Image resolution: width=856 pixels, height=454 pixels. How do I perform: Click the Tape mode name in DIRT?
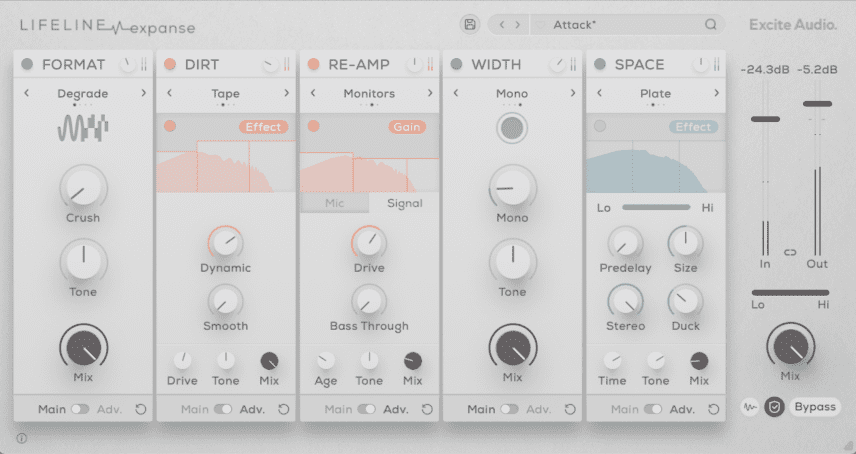coord(225,93)
